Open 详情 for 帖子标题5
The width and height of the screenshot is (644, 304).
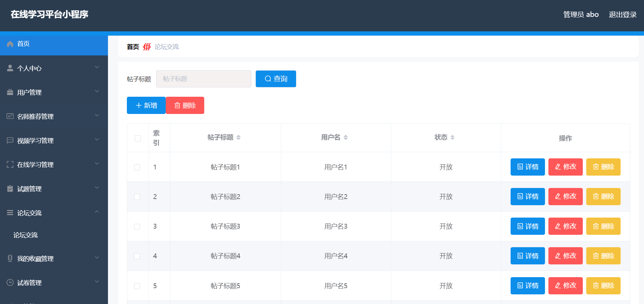click(x=528, y=286)
